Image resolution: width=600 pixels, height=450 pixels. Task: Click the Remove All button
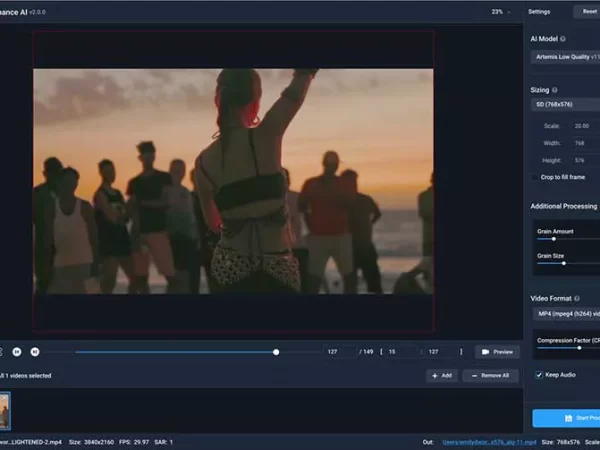pos(491,375)
